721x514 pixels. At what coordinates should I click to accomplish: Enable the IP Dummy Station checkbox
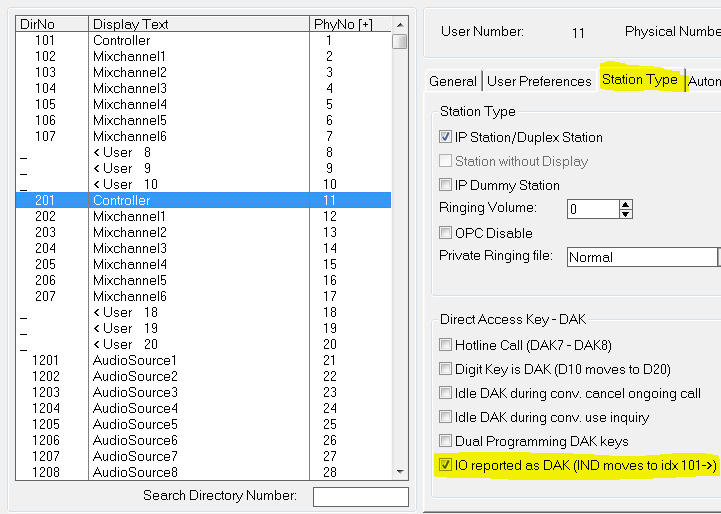click(446, 185)
